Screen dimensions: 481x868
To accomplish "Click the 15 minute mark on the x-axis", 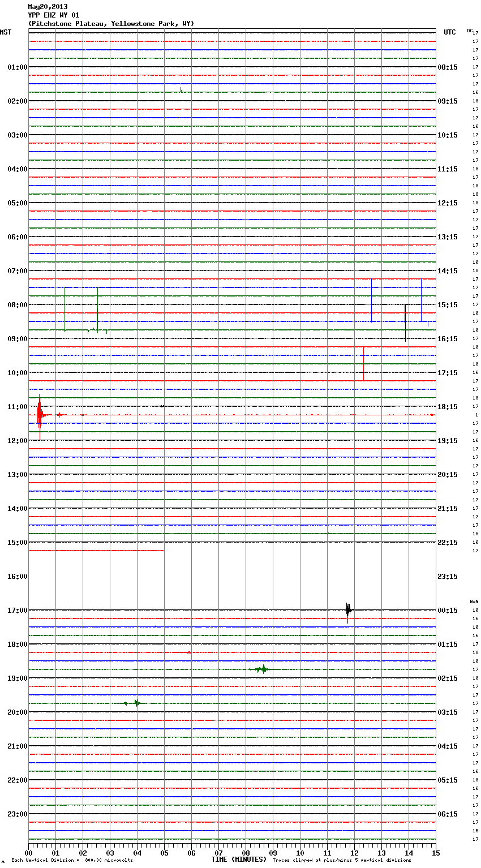I will click(435, 853).
